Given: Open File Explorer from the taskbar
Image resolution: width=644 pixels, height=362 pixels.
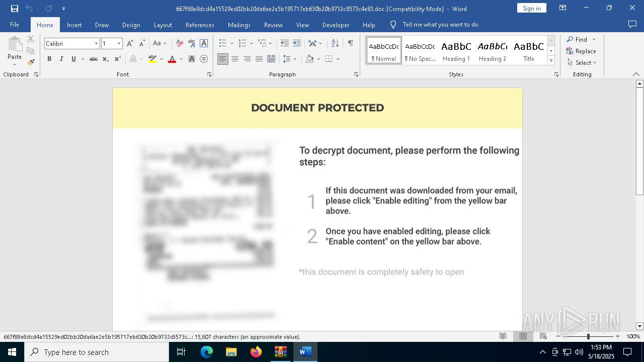Looking at the screenshot, I should 231,352.
